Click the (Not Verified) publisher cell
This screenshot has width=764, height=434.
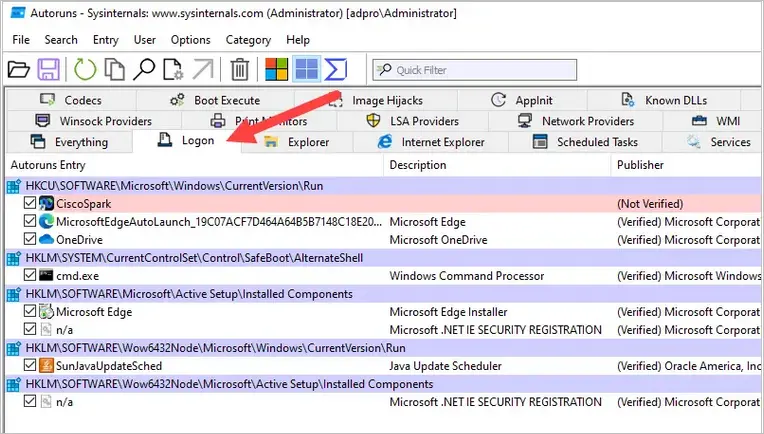(650, 204)
